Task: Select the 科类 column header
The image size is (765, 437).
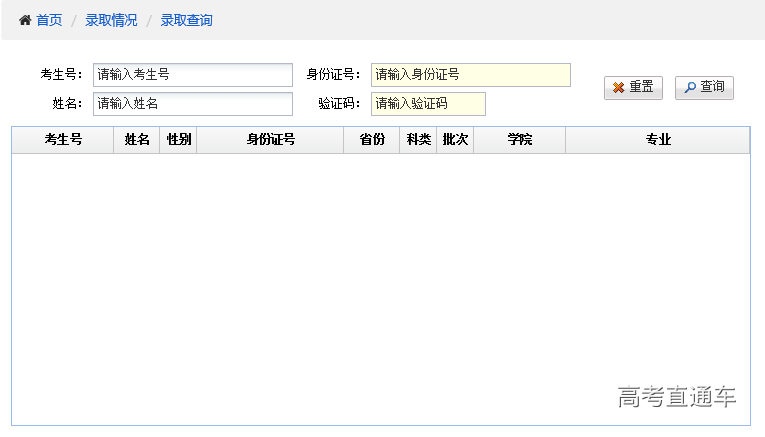Action: tap(418, 140)
